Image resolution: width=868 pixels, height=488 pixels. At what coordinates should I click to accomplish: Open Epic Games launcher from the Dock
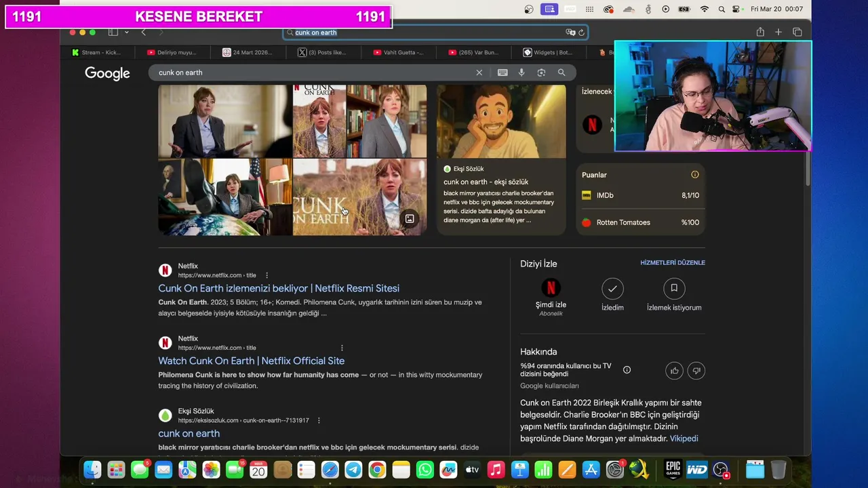(673, 469)
